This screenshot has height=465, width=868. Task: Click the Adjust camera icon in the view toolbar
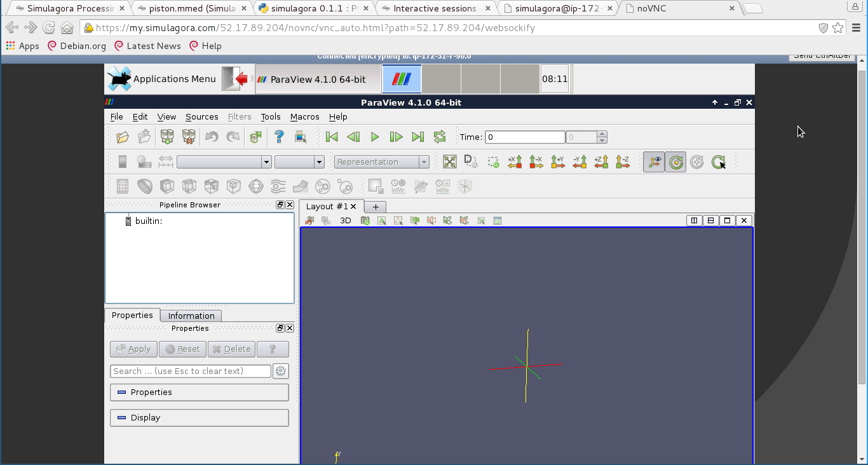point(365,221)
